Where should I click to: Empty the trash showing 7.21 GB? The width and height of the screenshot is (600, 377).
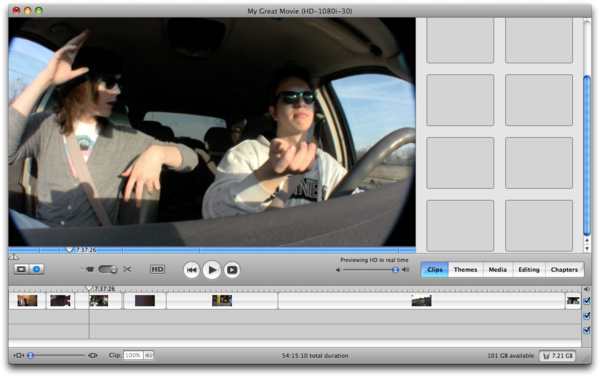coord(558,356)
